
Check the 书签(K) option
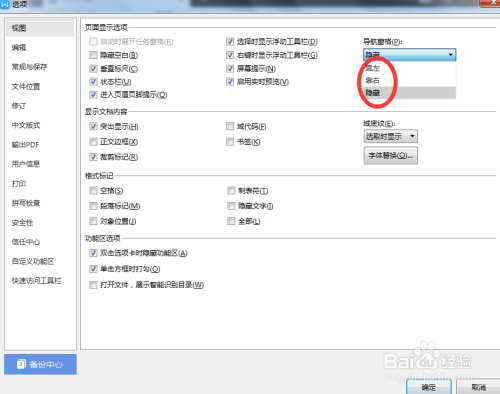click(230, 142)
